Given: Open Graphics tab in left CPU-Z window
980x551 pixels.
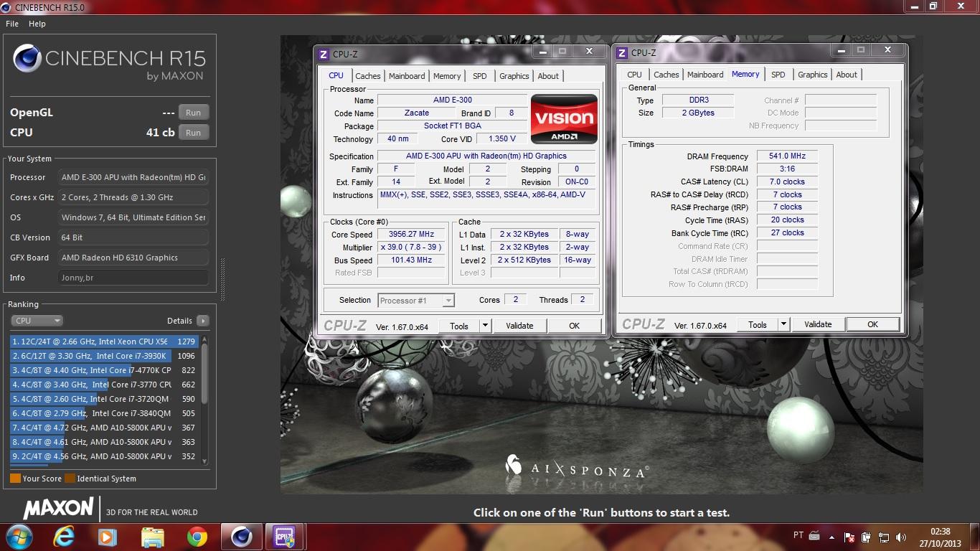Looking at the screenshot, I should [514, 76].
